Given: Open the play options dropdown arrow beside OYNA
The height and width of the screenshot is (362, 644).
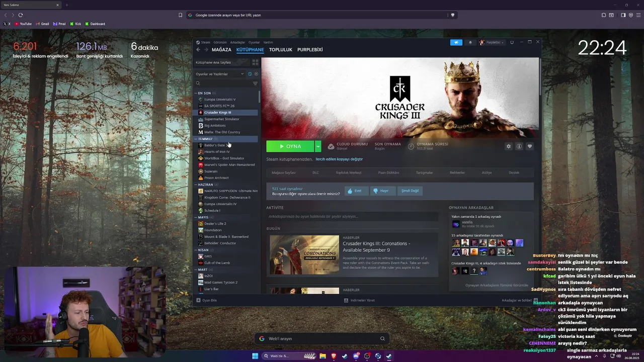Looking at the screenshot, I should pos(318,146).
